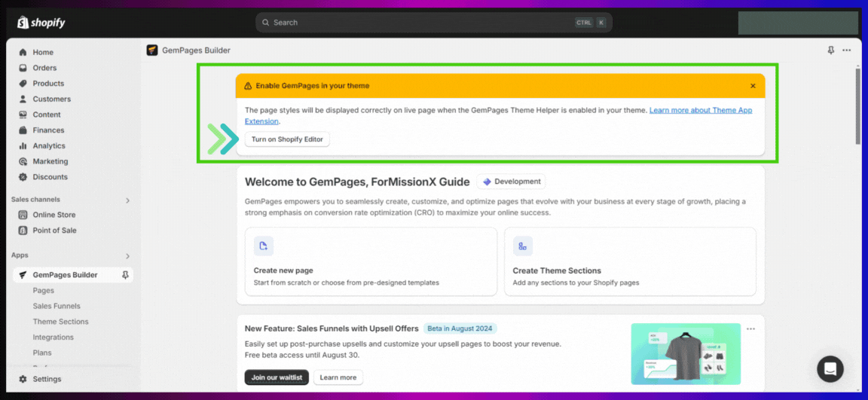Click the Analytics bar-chart icon
This screenshot has height=400, width=868.
[x=23, y=145]
